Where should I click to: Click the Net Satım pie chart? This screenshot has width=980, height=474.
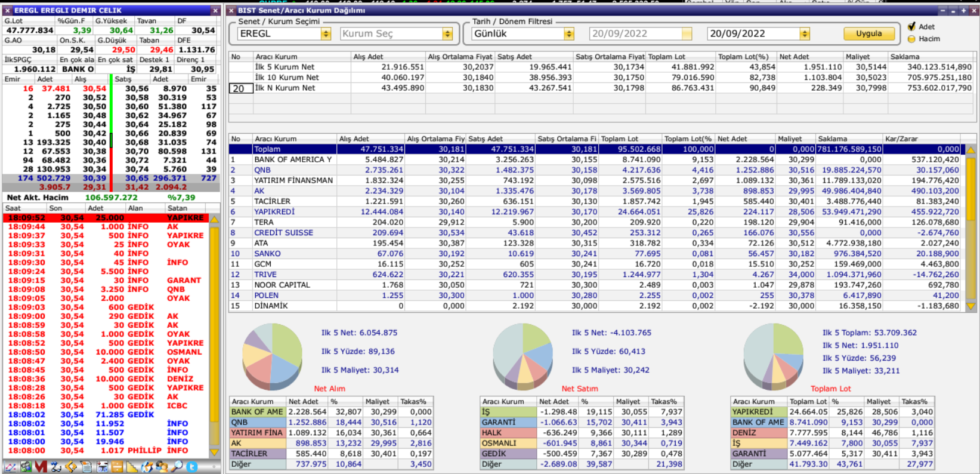[523, 356]
